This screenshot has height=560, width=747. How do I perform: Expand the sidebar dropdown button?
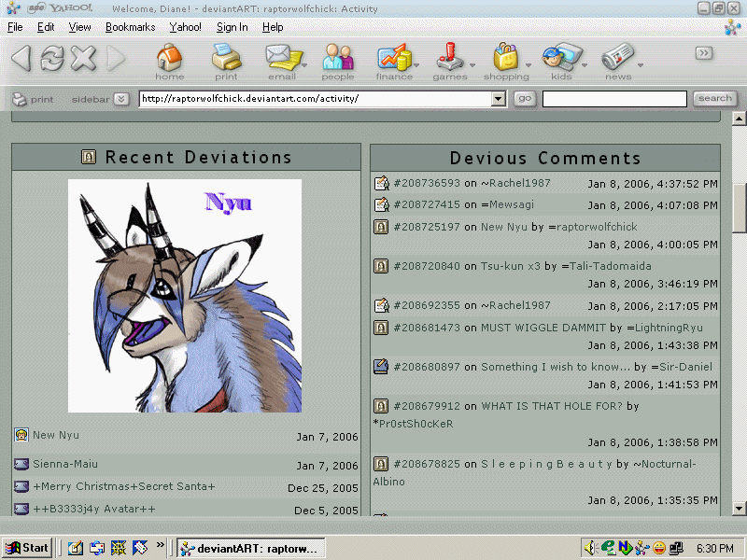point(121,99)
